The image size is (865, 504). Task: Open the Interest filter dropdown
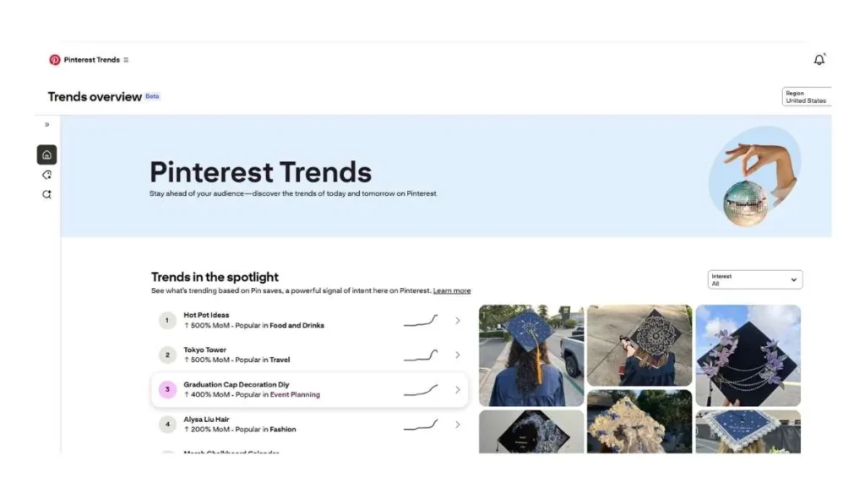click(x=755, y=279)
